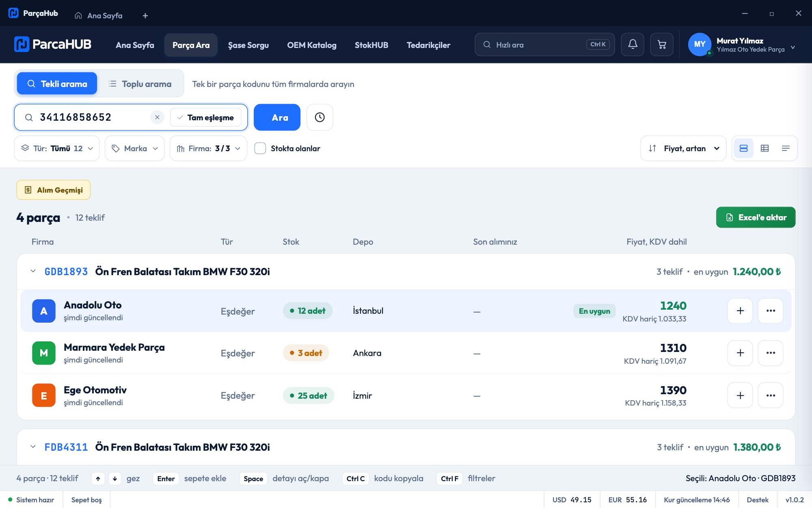The height and width of the screenshot is (508, 812).
Task: Add Anadolu Oto offer to cart
Action: pos(740,311)
